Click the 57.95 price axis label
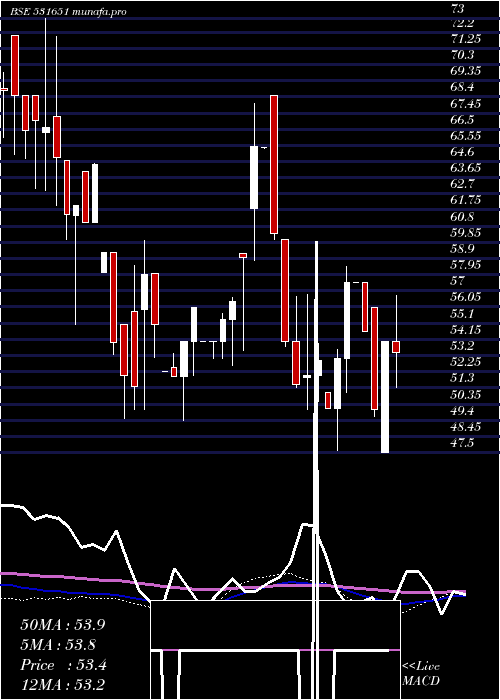This screenshot has width=500, height=700. [466, 265]
